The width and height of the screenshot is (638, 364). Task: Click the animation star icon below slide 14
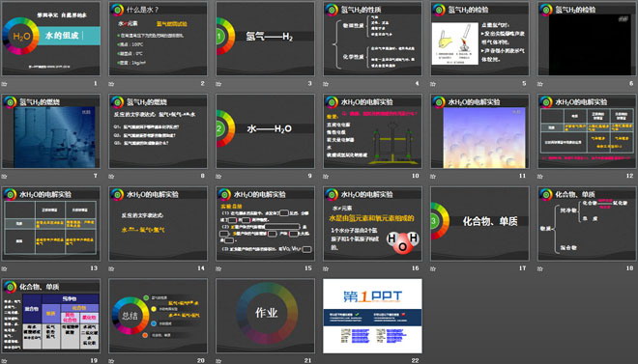point(111,268)
